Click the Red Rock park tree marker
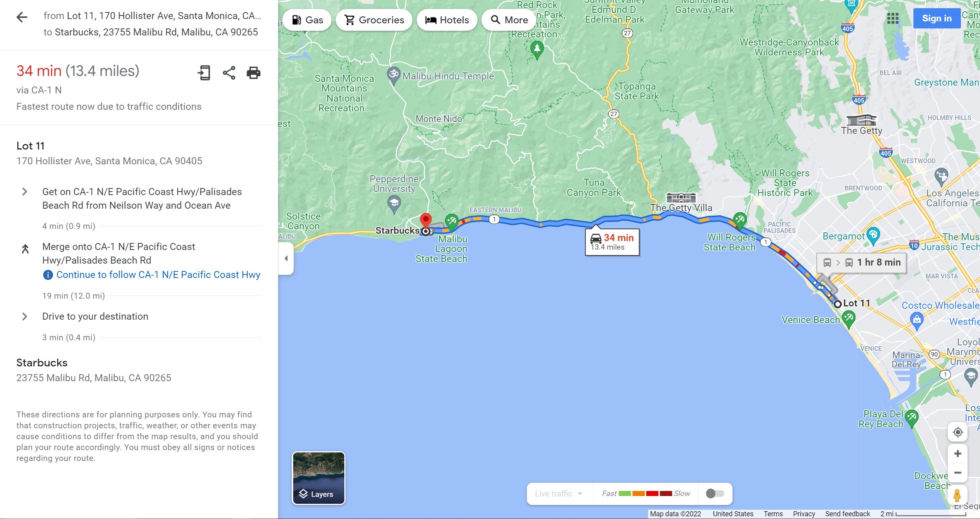 point(537,50)
